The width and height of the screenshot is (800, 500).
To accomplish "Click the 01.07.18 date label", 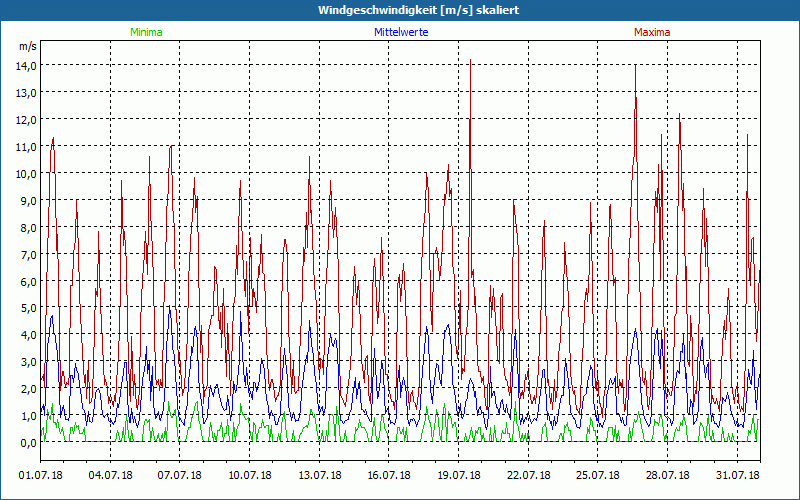I will tap(41, 475).
